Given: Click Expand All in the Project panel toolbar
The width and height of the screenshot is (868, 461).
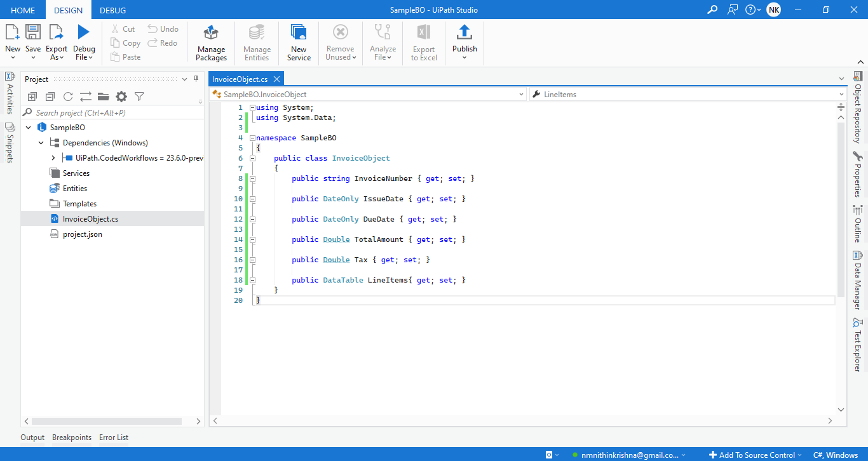Looking at the screenshot, I should (x=32, y=97).
